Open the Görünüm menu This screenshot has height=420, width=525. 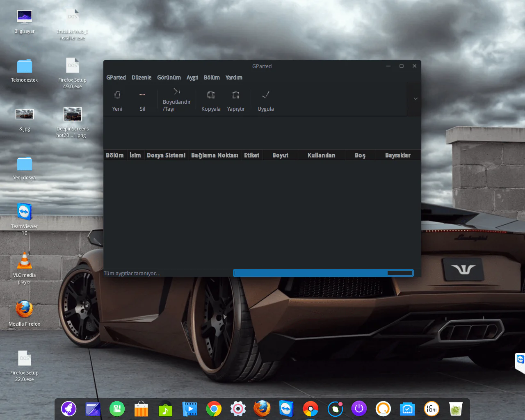(x=169, y=78)
